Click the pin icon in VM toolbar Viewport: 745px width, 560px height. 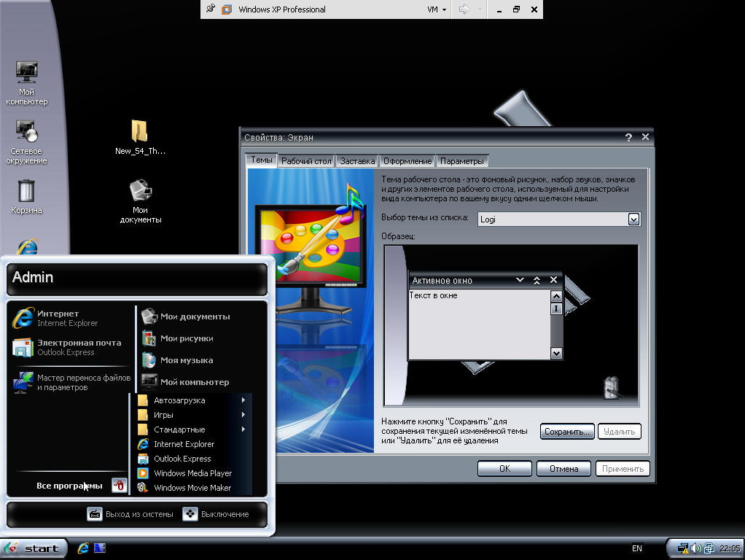211,9
